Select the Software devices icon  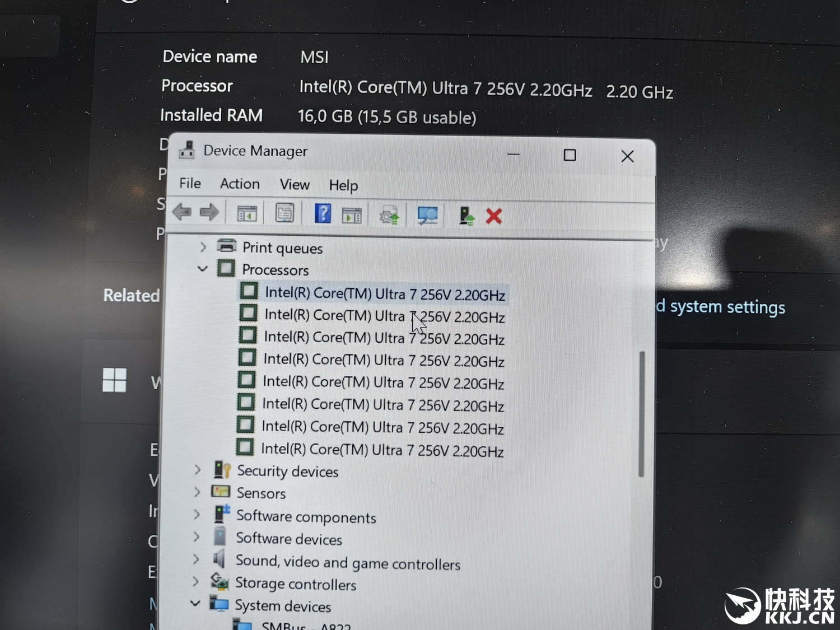pos(220,536)
